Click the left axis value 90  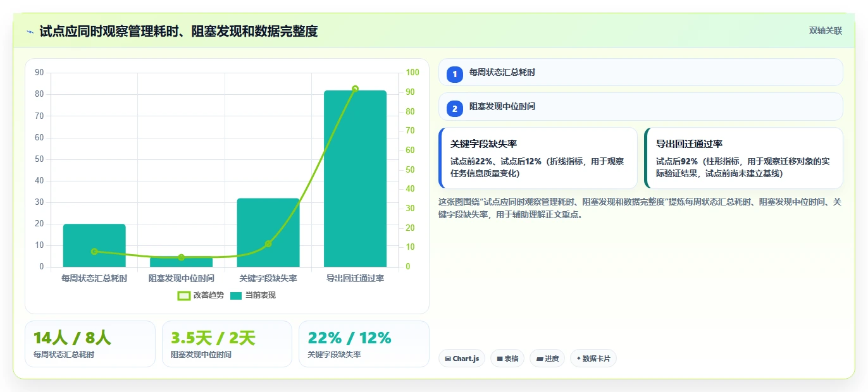39,73
